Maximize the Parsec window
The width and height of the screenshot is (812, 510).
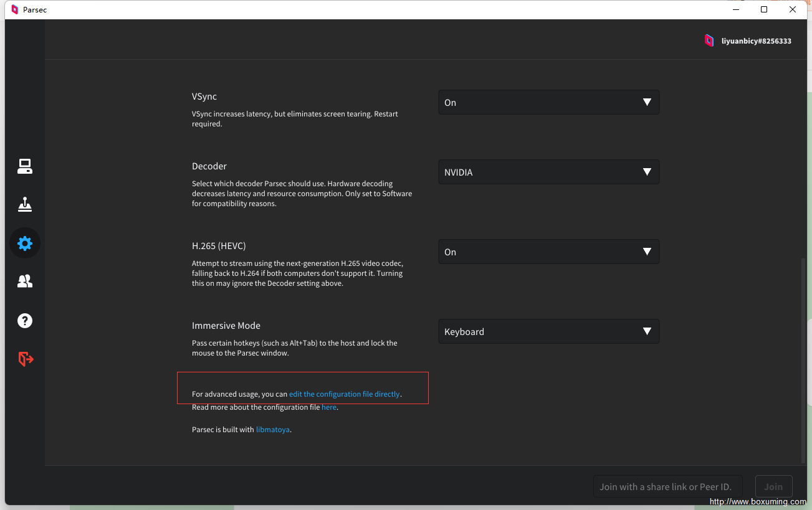coord(764,9)
